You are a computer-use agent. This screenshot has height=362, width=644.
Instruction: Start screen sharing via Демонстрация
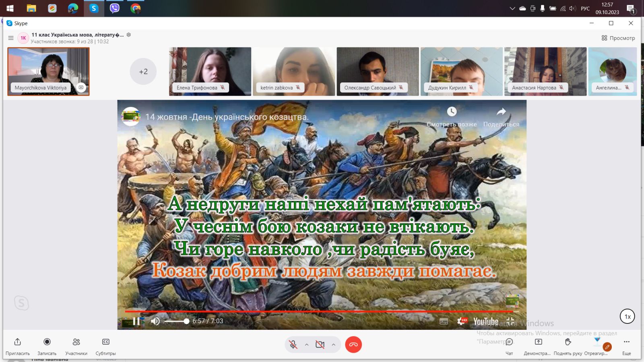[537, 346]
